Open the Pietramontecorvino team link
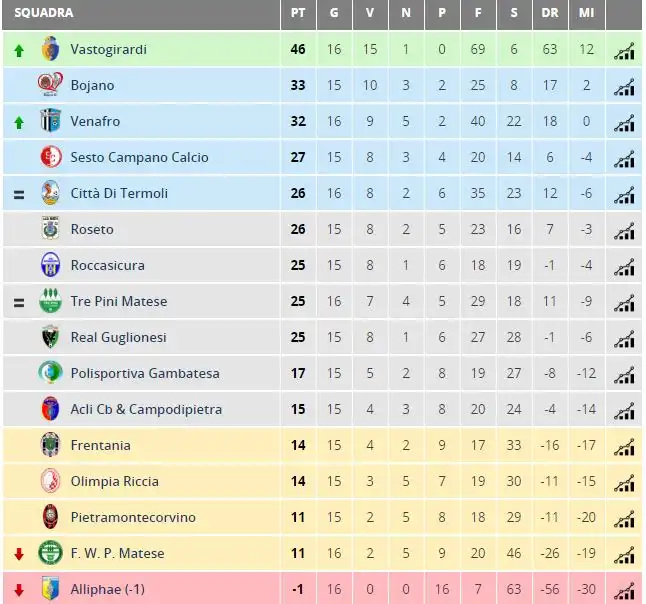Screen dimensions: 646x604 click(x=133, y=517)
